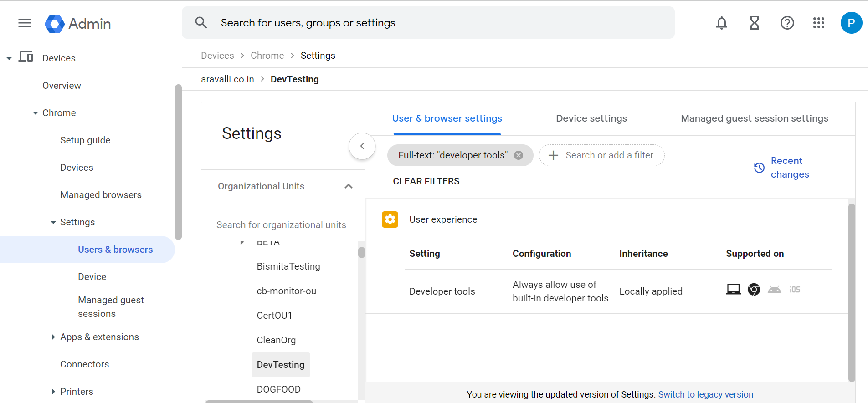Screen dimensions: 868x403
Task: Open Setup guide in the sidebar
Action: [85, 140]
